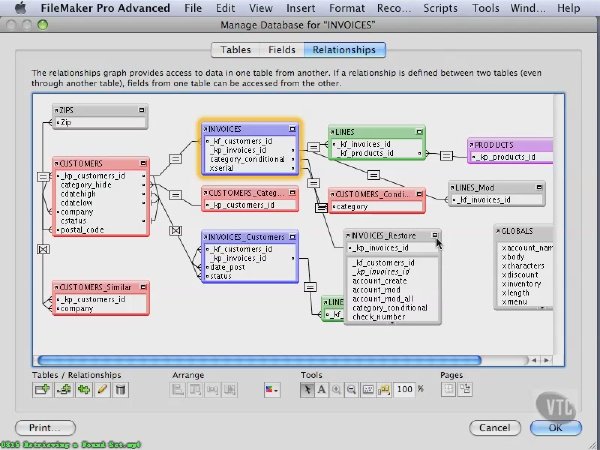600x450 pixels.
Task: Select the Relationships tab
Action: 344,50
